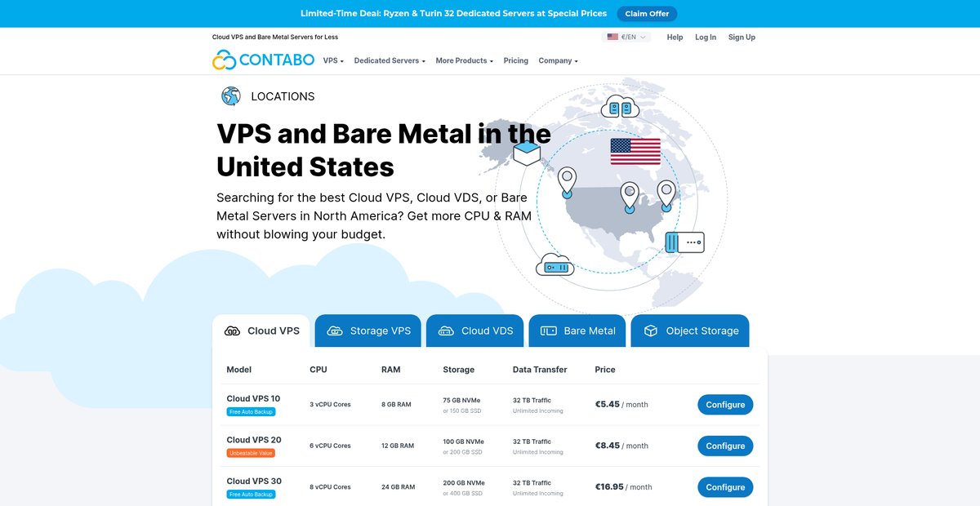Click the storage box icon left of globe
980x506 pixels.
(527, 153)
